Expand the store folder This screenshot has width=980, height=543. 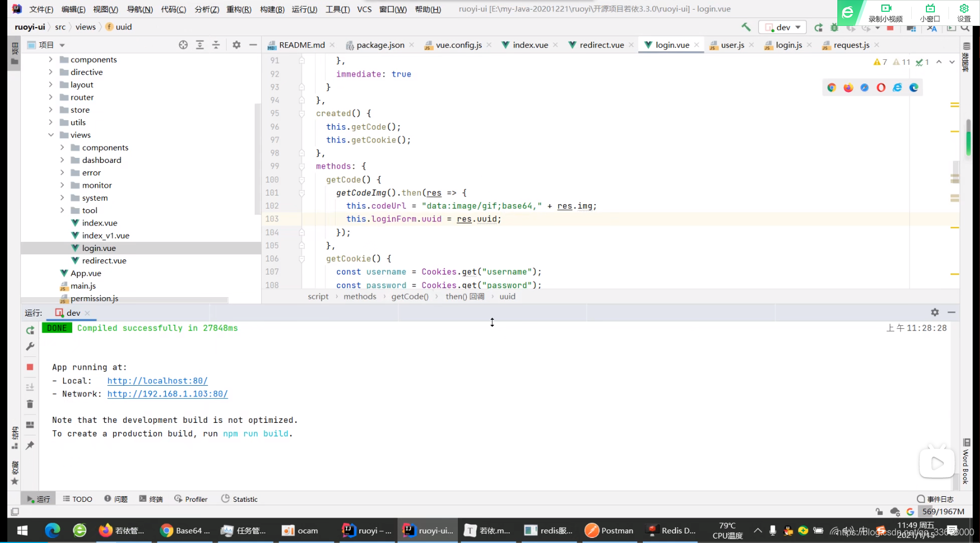coord(51,110)
